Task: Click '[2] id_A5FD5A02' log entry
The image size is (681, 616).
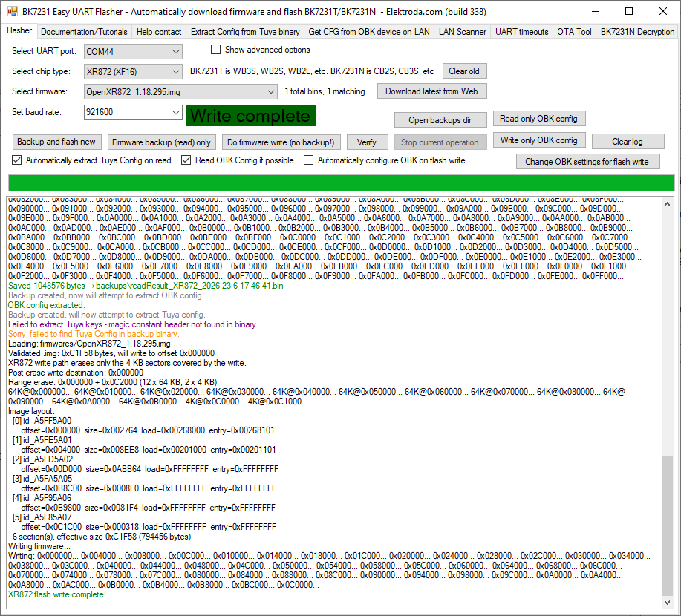Action: [42, 459]
